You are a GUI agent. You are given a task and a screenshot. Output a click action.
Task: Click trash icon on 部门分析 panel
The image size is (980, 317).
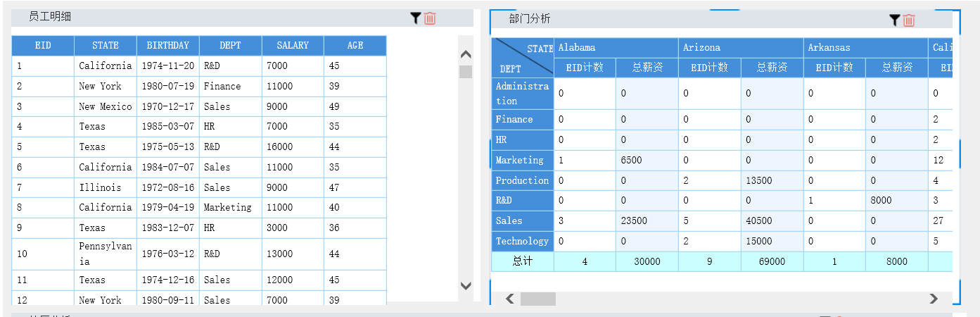909,20
